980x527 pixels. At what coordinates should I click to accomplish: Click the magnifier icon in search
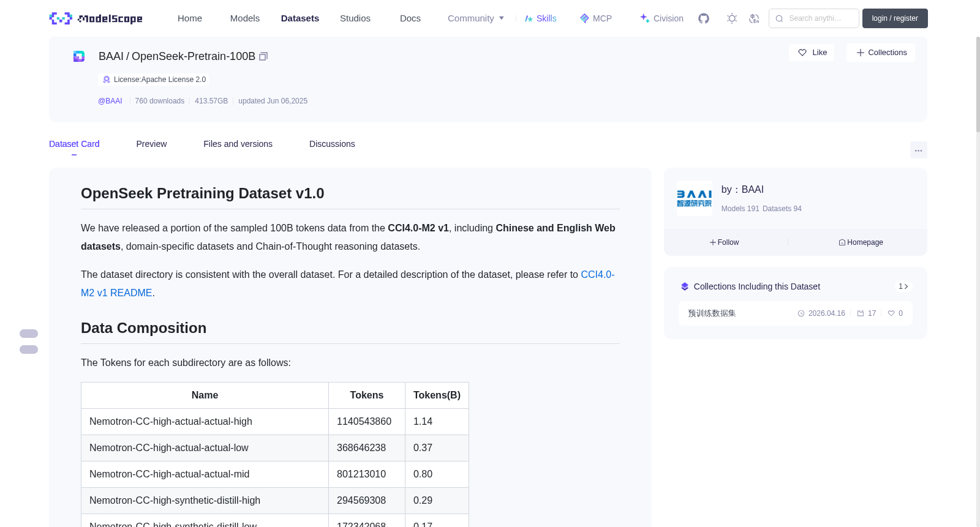tap(779, 18)
